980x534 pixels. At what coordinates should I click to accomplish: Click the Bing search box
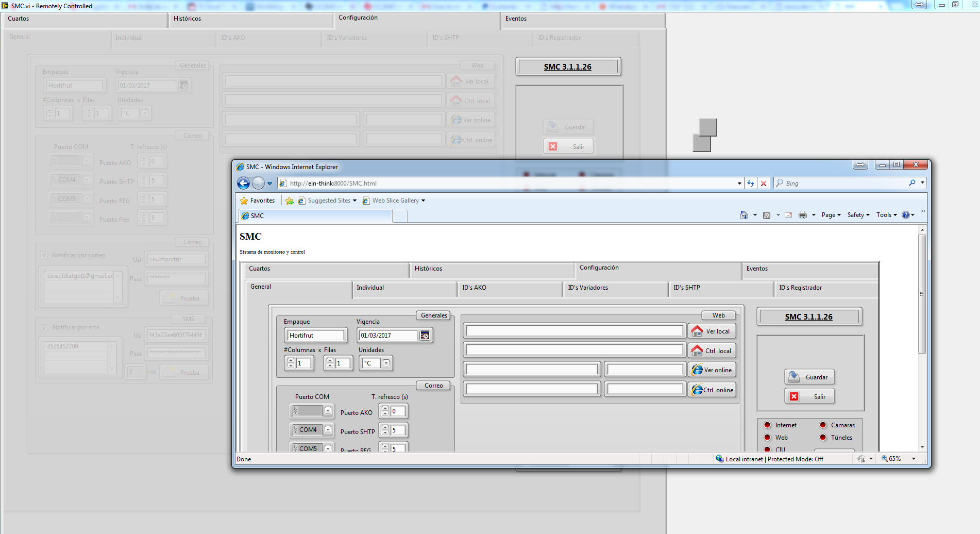pos(841,183)
